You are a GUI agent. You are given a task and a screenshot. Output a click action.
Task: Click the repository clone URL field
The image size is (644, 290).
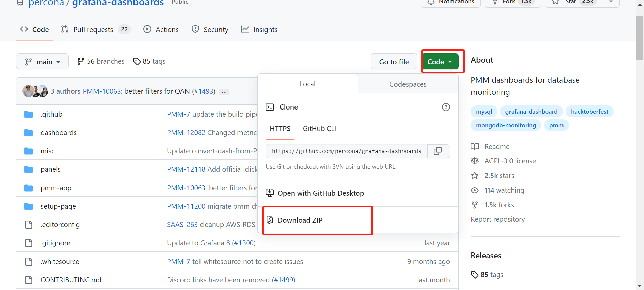point(346,151)
